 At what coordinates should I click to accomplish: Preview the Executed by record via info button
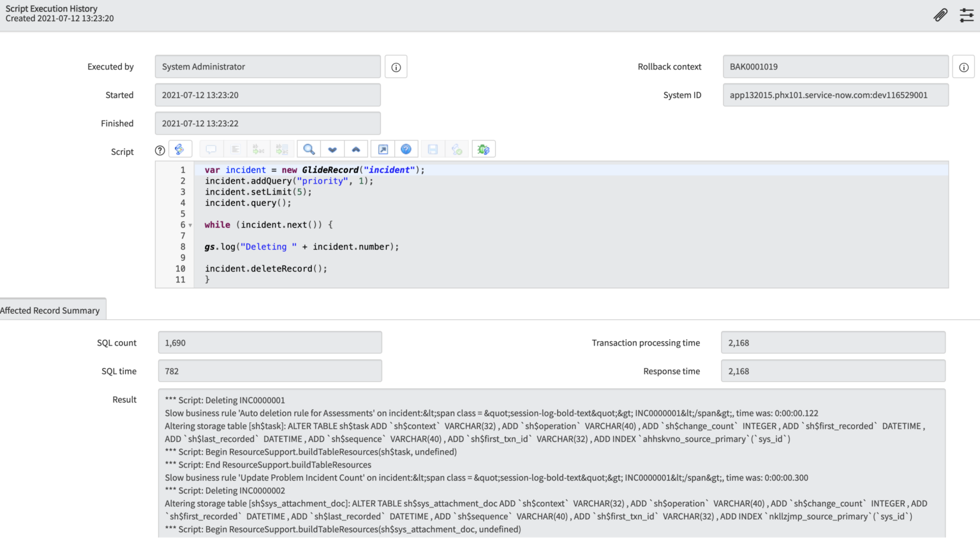click(x=396, y=66)
